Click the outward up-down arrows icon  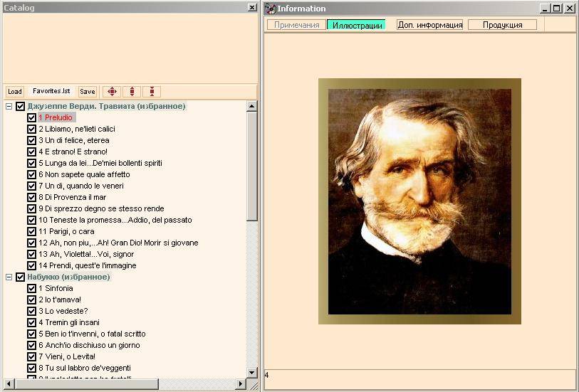(132, 92)
